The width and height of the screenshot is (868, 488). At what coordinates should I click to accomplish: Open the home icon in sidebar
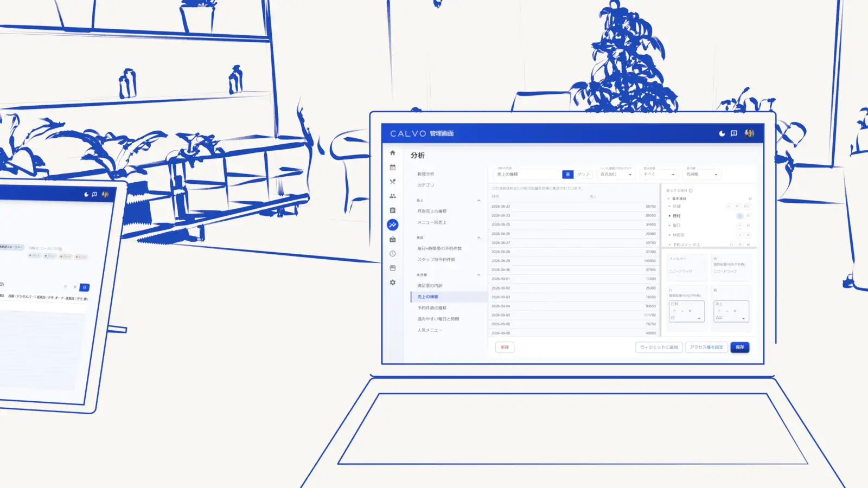pyautogui.click(x=392, y=153)
